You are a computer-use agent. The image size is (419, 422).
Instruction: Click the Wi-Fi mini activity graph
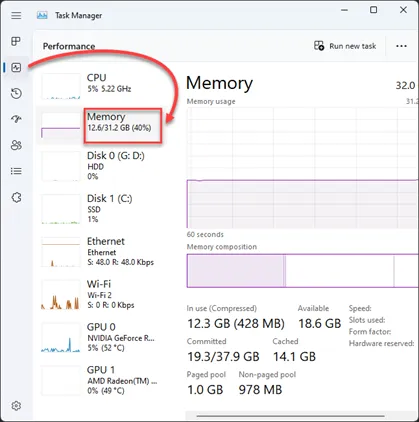point(61,295)
